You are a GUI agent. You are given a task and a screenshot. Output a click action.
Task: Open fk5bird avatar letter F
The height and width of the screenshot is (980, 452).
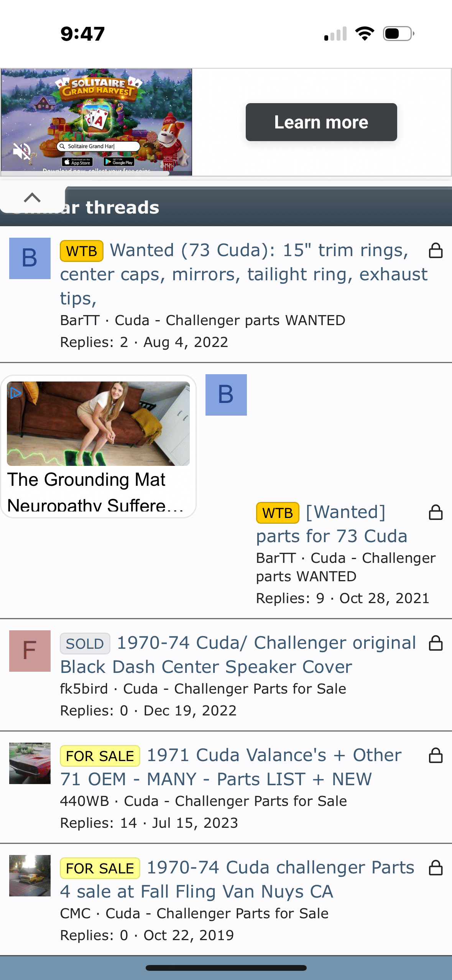[x=30, y=651]
